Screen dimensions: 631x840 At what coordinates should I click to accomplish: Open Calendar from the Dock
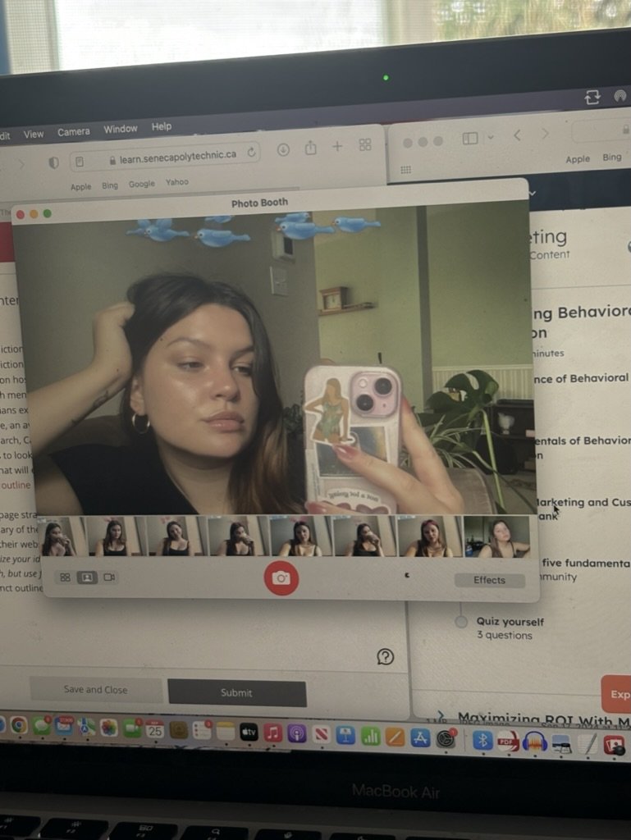coord(155,729)
